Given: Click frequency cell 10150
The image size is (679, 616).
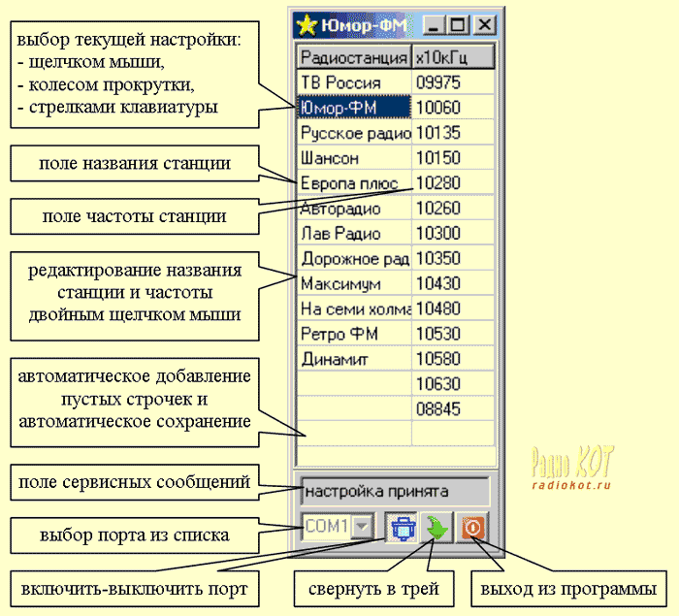Looking at the screenshot, I should pyautogui.click(x=453, y=158).
